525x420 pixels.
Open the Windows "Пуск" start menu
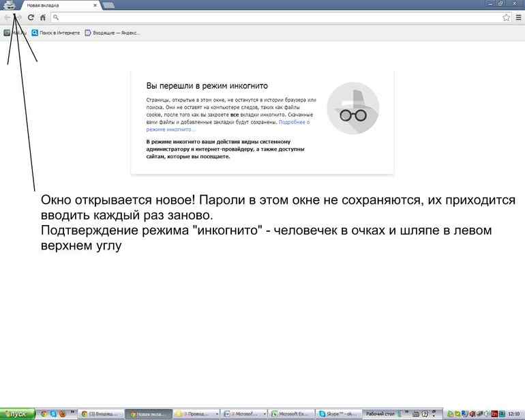(x=16, y=414)
